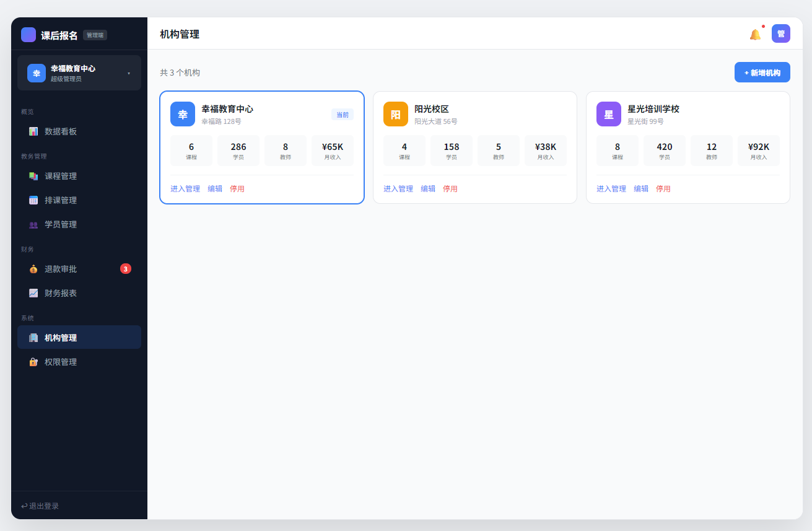The image size is (812, 531).
Task: Navigate to 学员管理
Action: click(x=79, y=224)
